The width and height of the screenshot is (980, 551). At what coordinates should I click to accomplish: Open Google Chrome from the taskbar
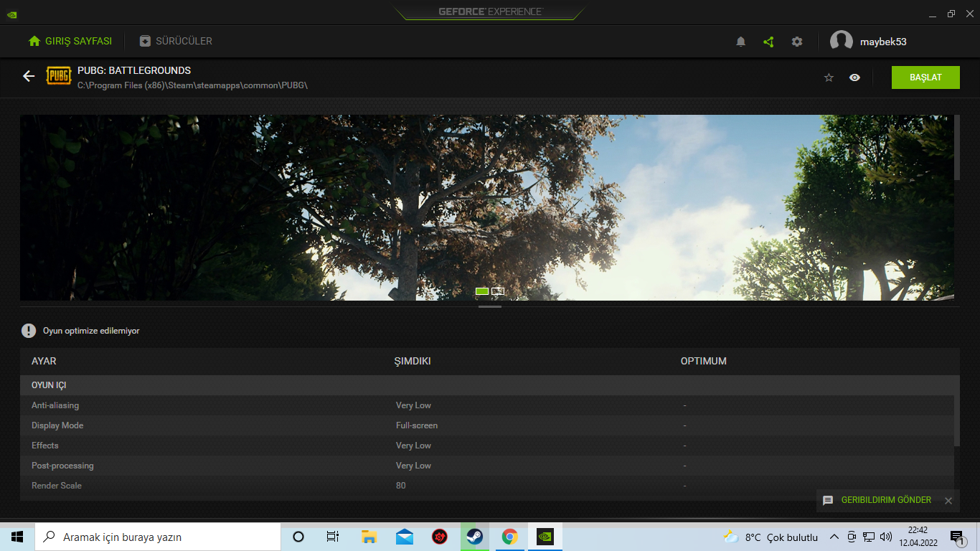(x=510, y=537)
